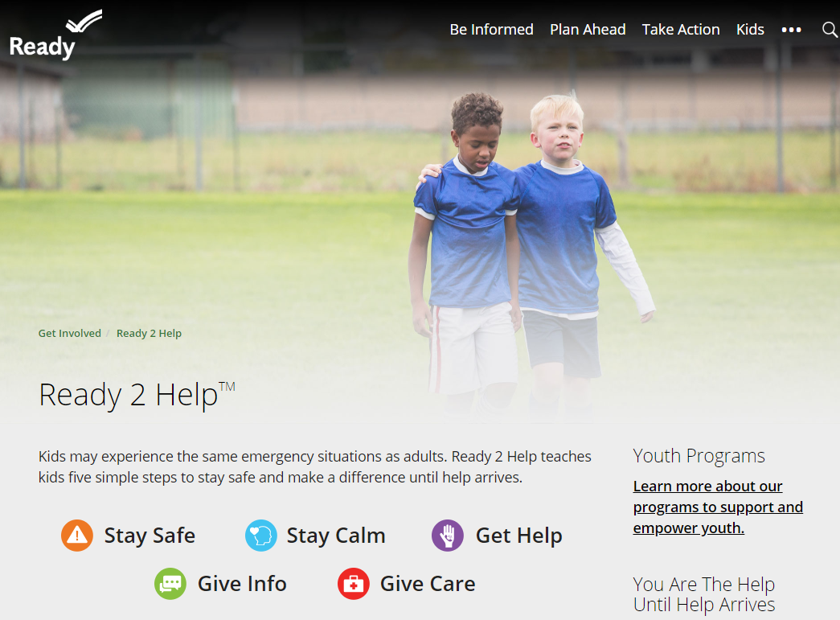
Task: Open the Take Action menu
Action: point(681,30)
